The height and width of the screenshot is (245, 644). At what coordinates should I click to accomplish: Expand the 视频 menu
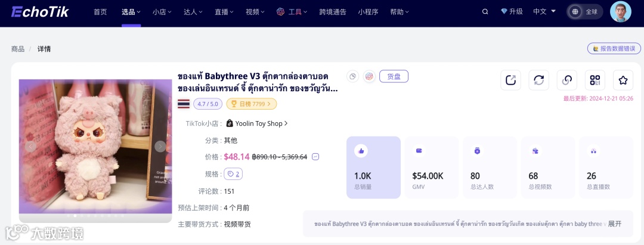click(x=255, y=13)
